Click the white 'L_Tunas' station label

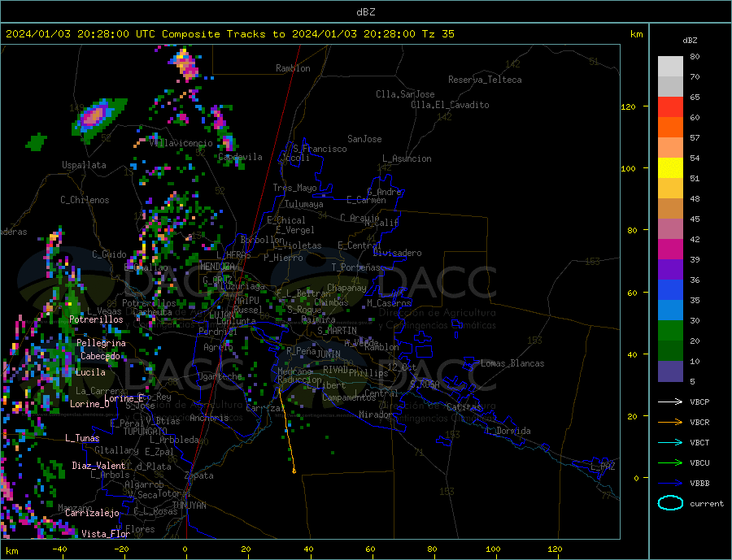pyautogui.click(x=82, y=438)
